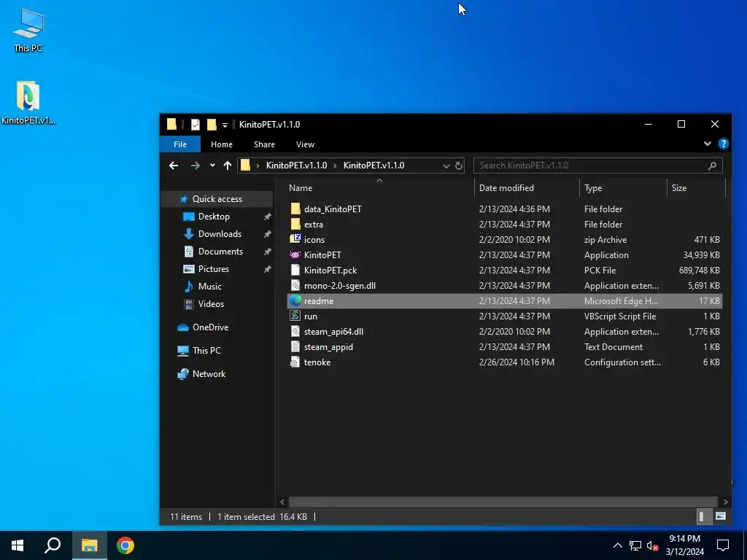The image size is (747, 560).
Task: Open Customize Quick Access Toolbar dropdown
Action: point(225,125)
